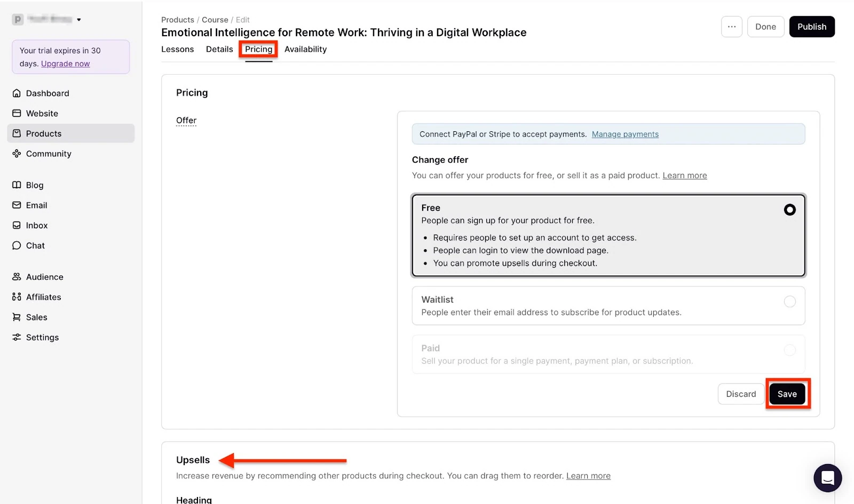Open Dashboard from the sidebar

tap(70, 93)
